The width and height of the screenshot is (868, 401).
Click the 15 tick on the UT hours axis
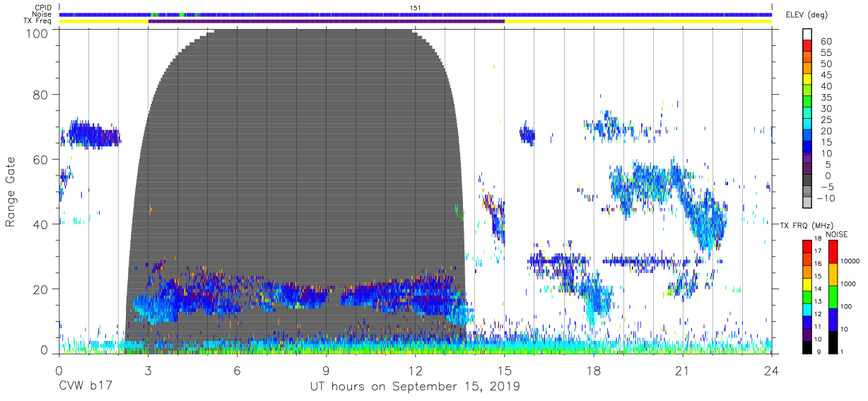pyautogui.click(x=505, y=370)
